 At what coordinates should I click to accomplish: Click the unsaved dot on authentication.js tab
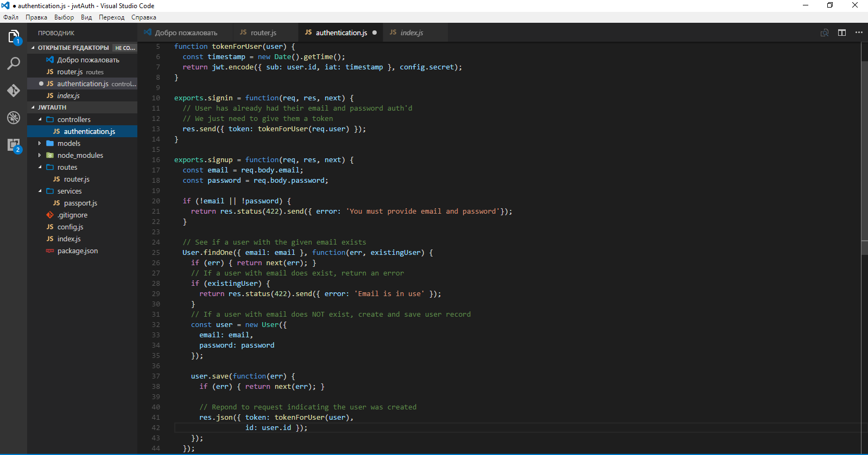click(375, 33)
